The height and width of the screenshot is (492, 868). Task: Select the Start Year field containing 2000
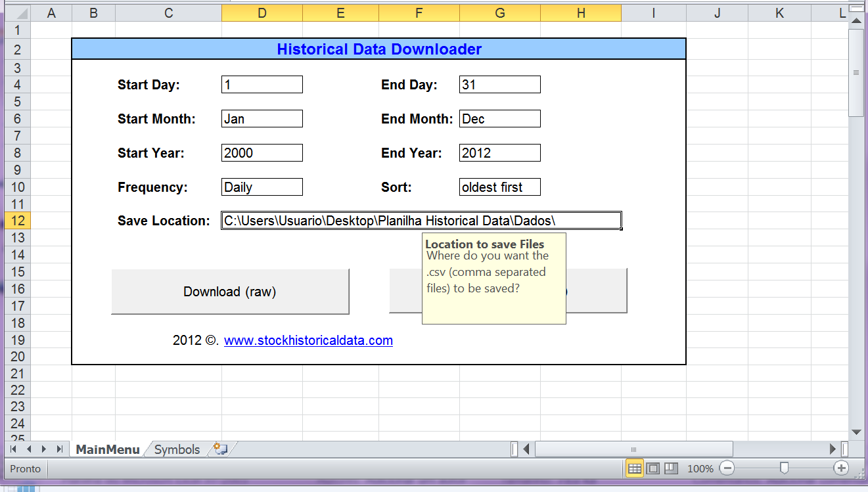(262, 152)
